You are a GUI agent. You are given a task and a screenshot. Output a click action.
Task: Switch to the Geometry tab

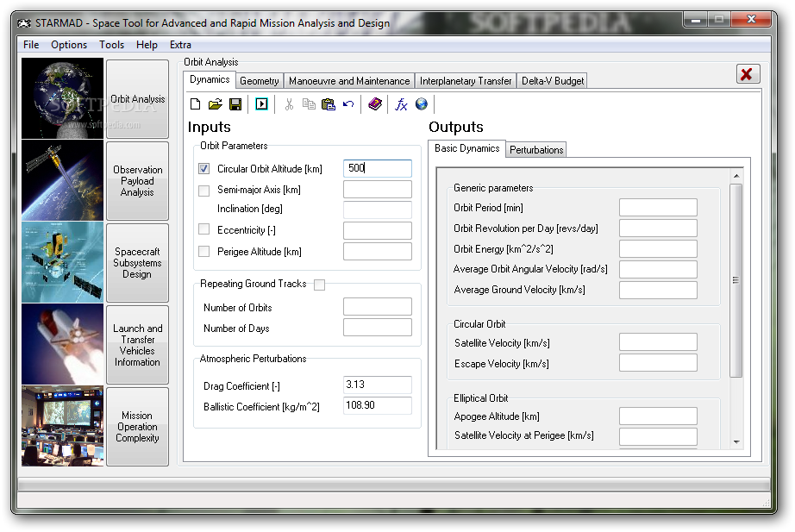point(259,81)
